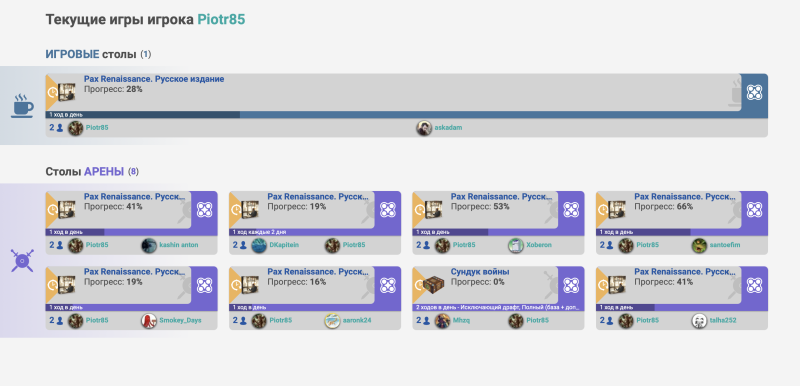Click the mode icon on the askadam table
Screen dimensions: 800x386
754,92
